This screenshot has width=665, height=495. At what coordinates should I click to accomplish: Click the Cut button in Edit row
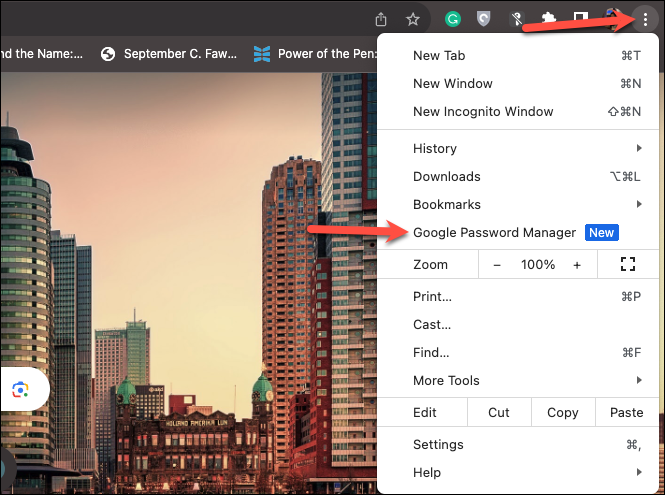click(x=499, y=412)
